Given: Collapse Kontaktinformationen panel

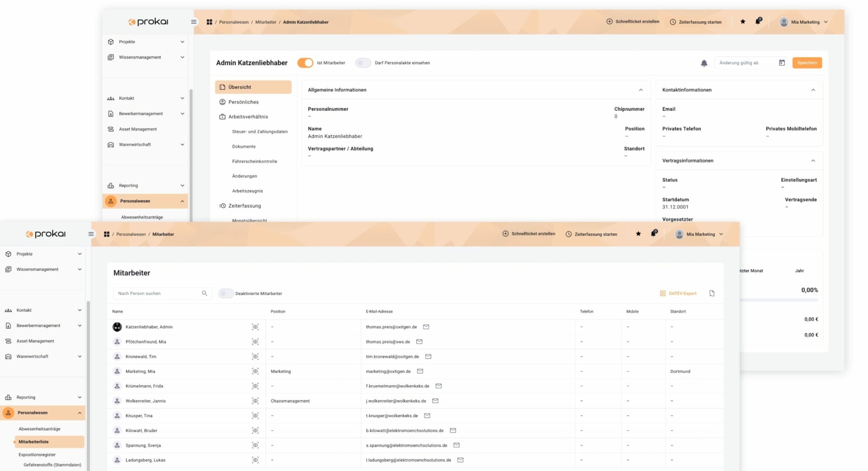Looking at the screenshot, I should tap(813, 90).
